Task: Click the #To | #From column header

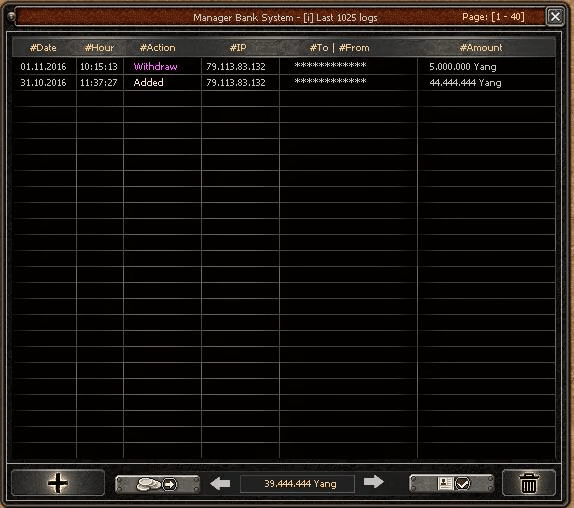Action: point(339,48)
